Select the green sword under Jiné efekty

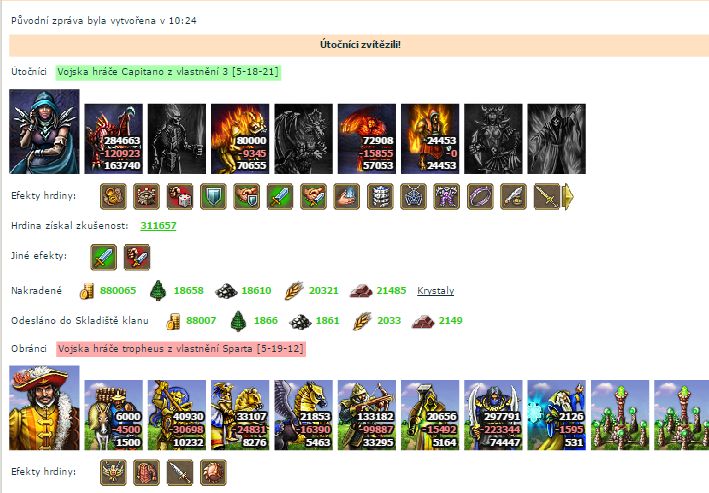click(x=104, y=257)
